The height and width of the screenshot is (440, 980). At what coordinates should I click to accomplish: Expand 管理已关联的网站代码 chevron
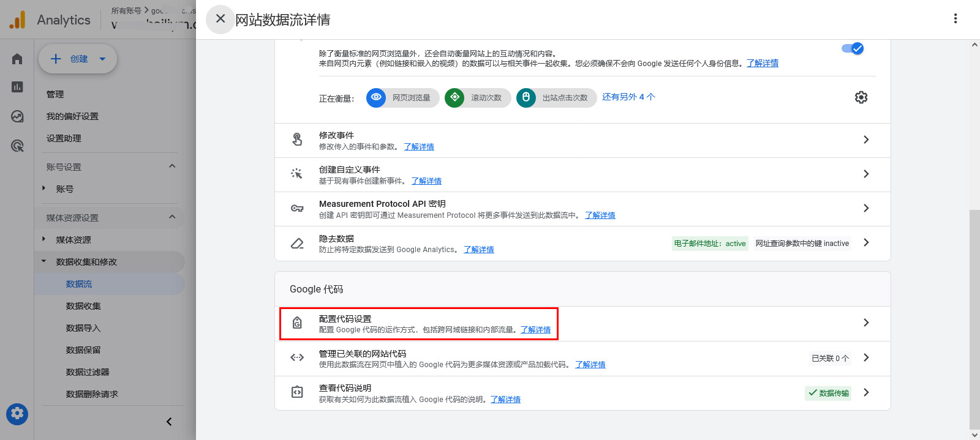(866, 357)
